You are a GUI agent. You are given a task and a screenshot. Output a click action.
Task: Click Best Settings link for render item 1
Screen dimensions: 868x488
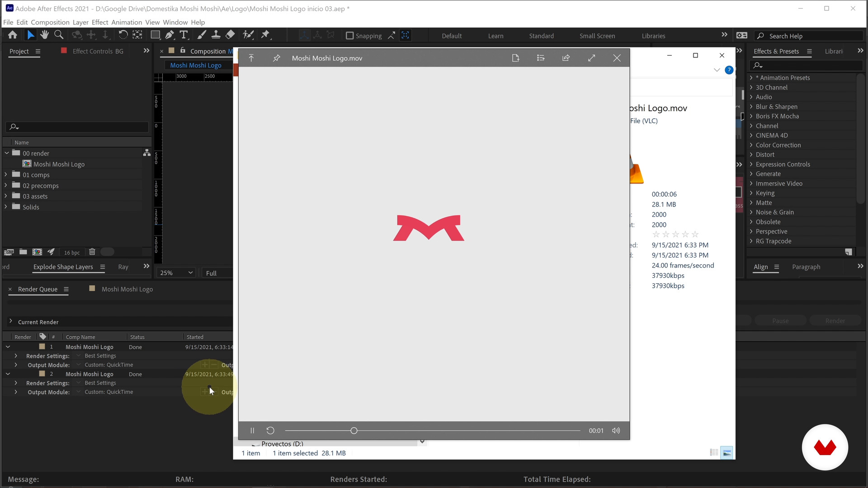click(x=100, y=356)
